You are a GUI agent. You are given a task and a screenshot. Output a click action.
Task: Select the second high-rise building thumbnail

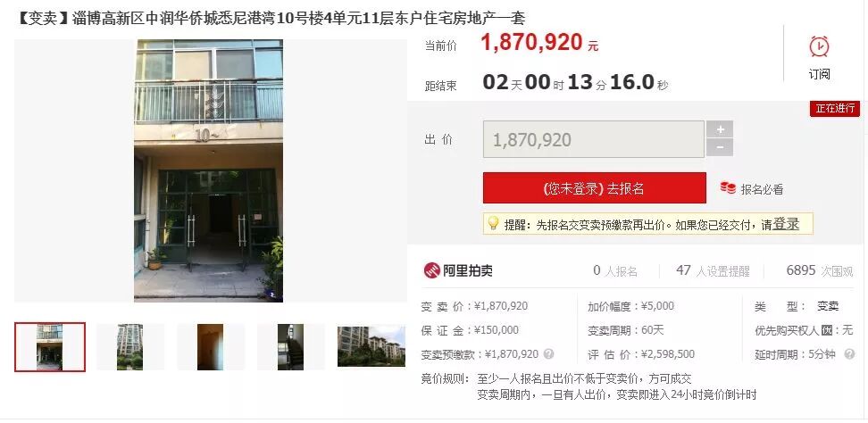pyautogui.click(x=130, y=346)
